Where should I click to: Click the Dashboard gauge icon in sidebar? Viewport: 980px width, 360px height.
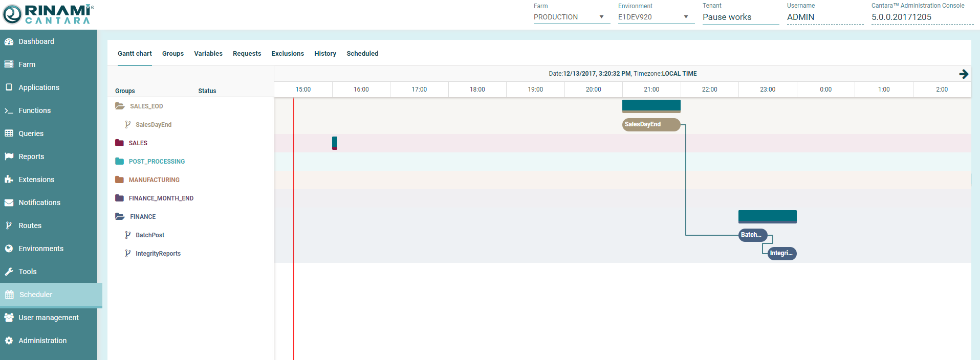coord(9,41)
